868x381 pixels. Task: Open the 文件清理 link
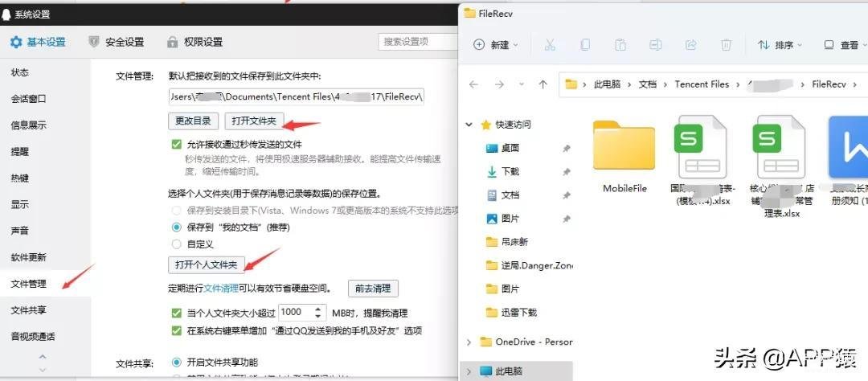pyautogui.click(x=222, y=288)
